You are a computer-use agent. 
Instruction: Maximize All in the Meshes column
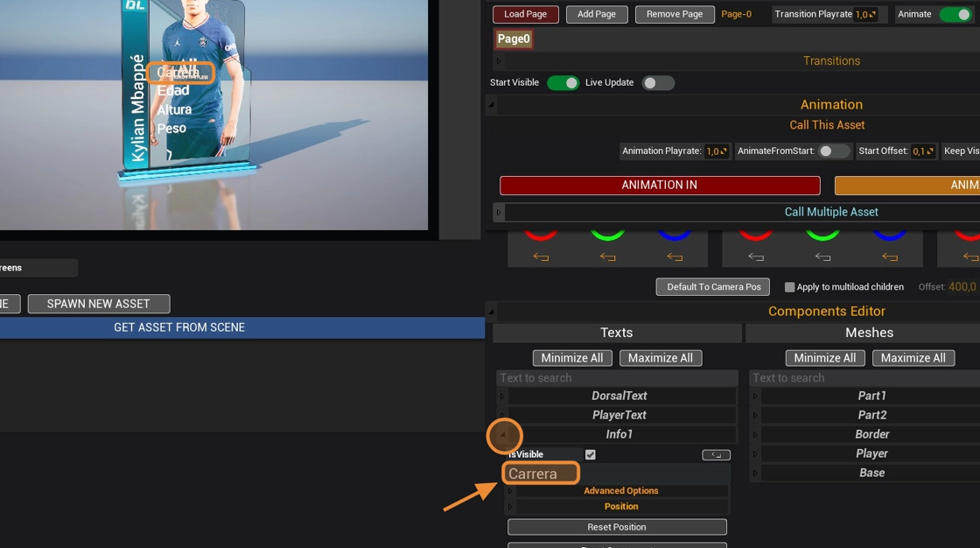913,358
